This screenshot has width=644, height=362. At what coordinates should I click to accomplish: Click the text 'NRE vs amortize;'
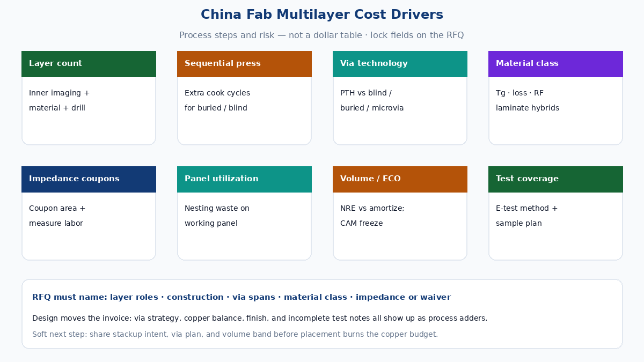click(372, 209)
